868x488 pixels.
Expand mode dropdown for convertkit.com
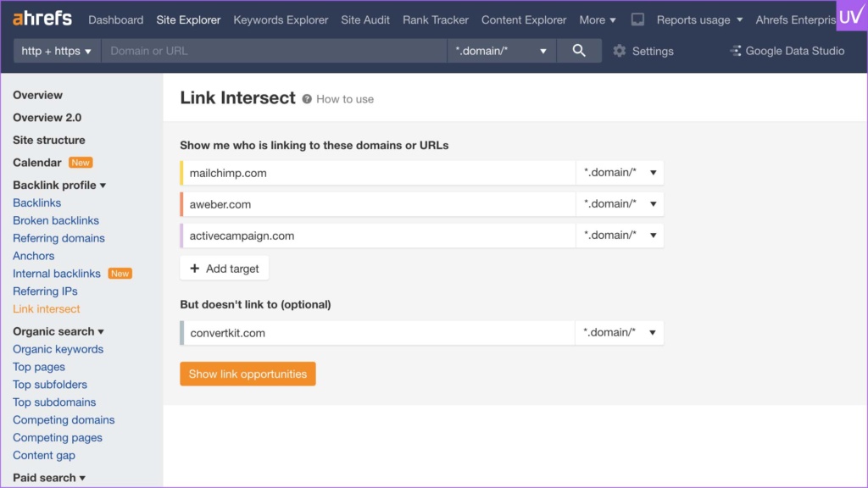tap(620, 333)
